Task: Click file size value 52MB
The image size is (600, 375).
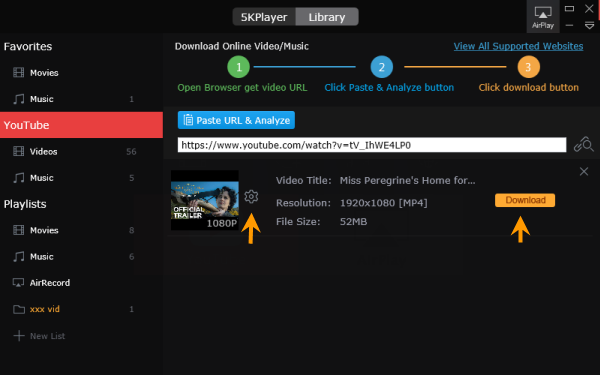Action: click(353, 222)
